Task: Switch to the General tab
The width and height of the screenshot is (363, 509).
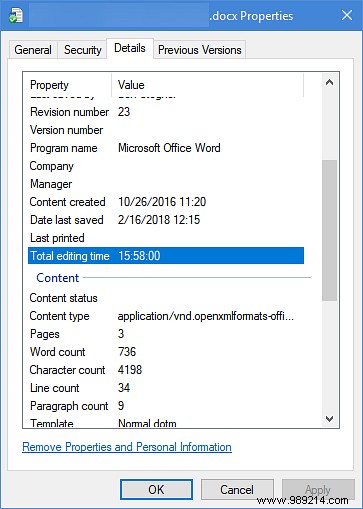Action: 33,50
